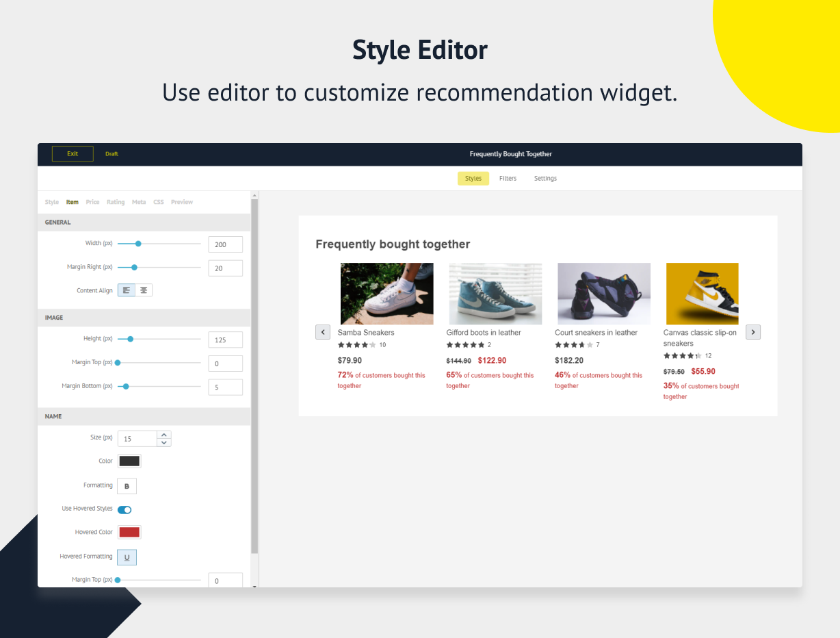Click image Margin Top slider handle
Screen dimensions: 840x638
[x=118, y=363]
